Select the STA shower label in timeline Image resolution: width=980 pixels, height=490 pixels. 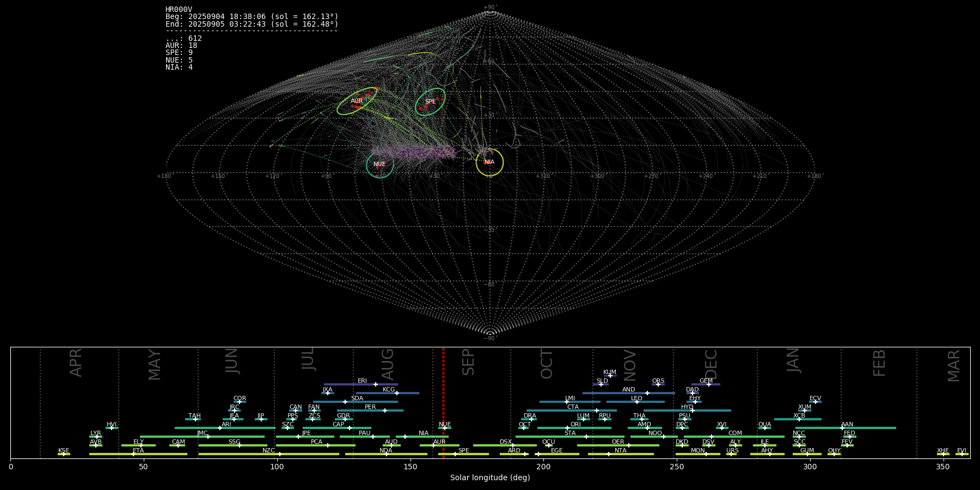tap(570, 433)
